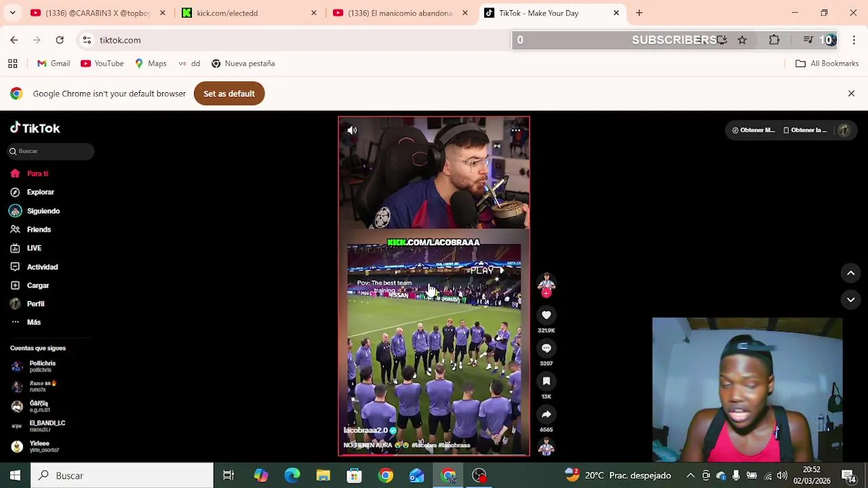Open the lacobraaa2.0 creator username

click(366, 430)
